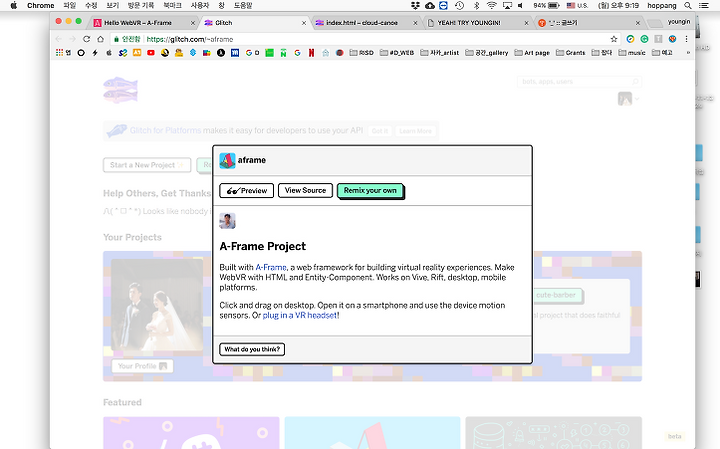This screenshot has height=449, width=720.
Task: Open the Apple logo bookmark
Action: coord(109,53)
